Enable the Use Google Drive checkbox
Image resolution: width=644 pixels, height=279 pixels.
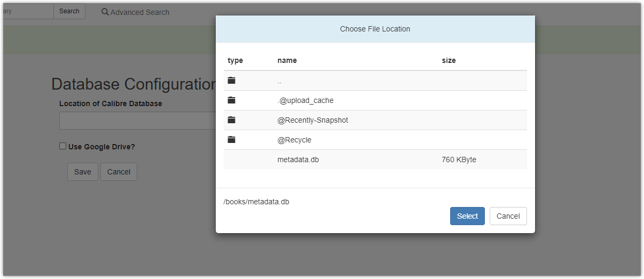pyautogui.click(x=62, y=146)
